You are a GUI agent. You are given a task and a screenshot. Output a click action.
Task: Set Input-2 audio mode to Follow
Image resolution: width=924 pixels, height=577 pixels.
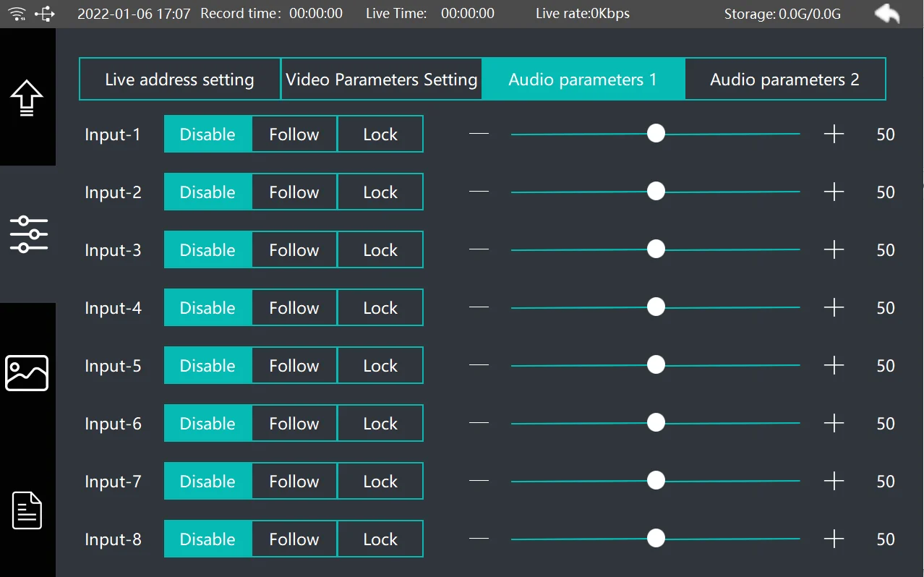(x=294, y=192)
